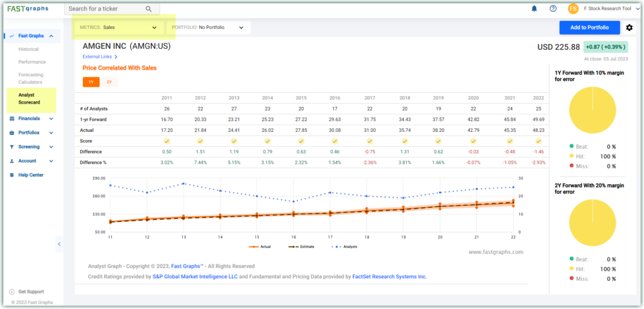644x309 pixels.
Task: Toggle the Actual series in chart legend
Action: tap(260, 247)
